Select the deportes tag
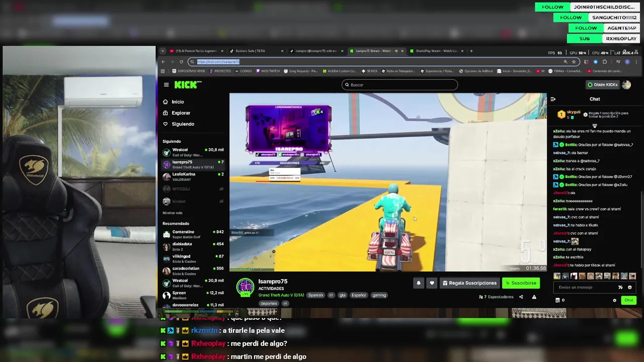The image size is (644, 362). coord(269,304)
